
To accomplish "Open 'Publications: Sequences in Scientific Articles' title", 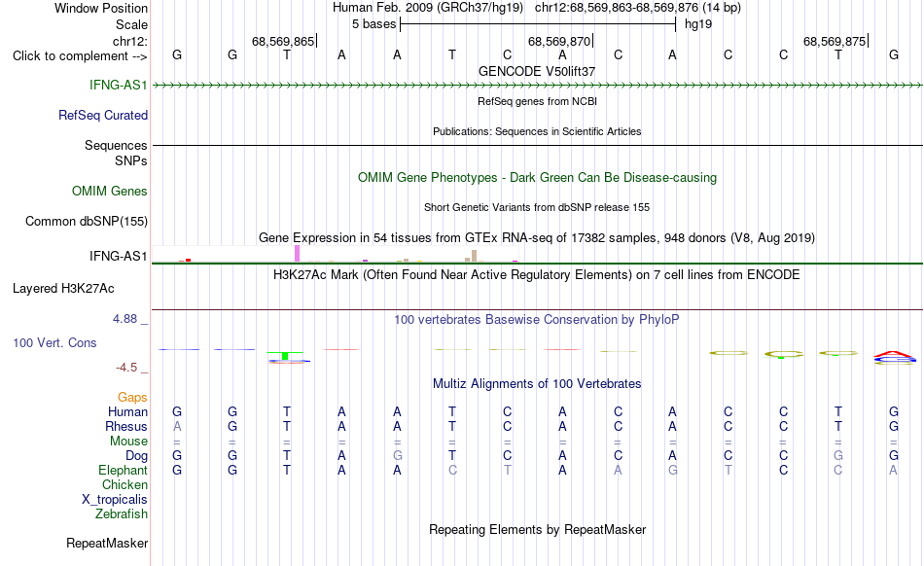I will tap(537, 131).
